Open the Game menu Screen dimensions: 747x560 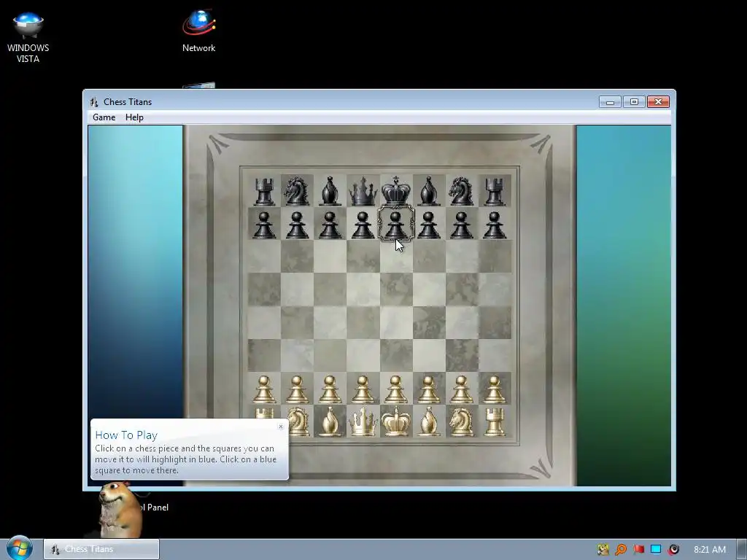[x=104, y=117]
